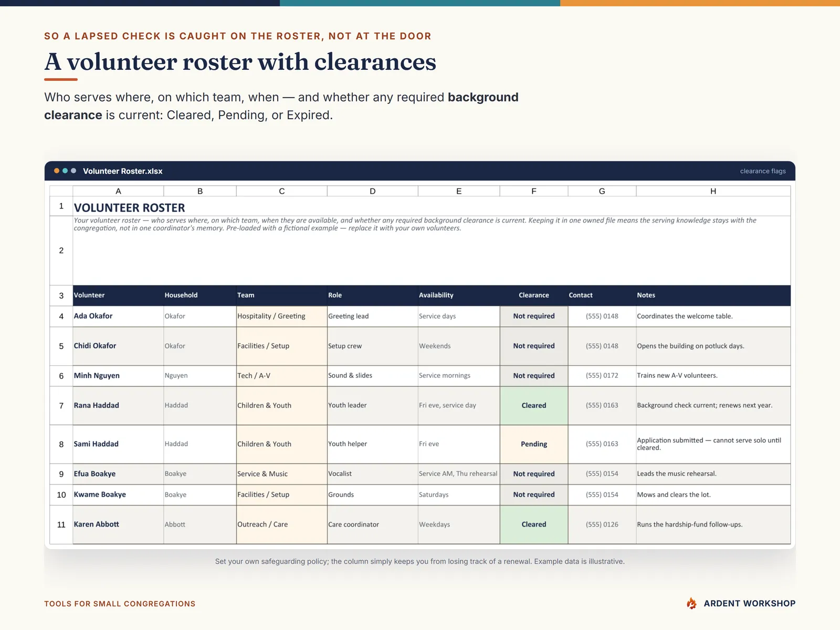Select the "Care coordinator" role cell

pyautogui.click(x=373, y=524)
